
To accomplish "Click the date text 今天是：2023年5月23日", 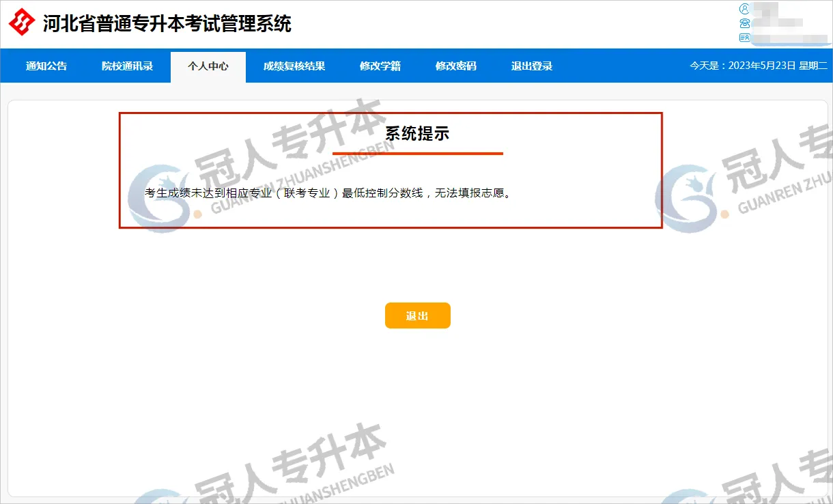I will coord(743,66).
